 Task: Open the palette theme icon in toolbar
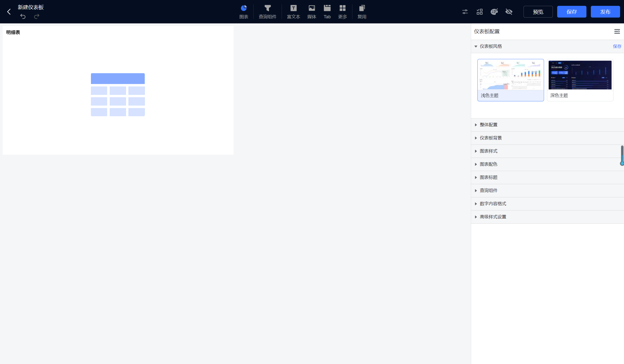pyautogui.click(x=494, y=12)
